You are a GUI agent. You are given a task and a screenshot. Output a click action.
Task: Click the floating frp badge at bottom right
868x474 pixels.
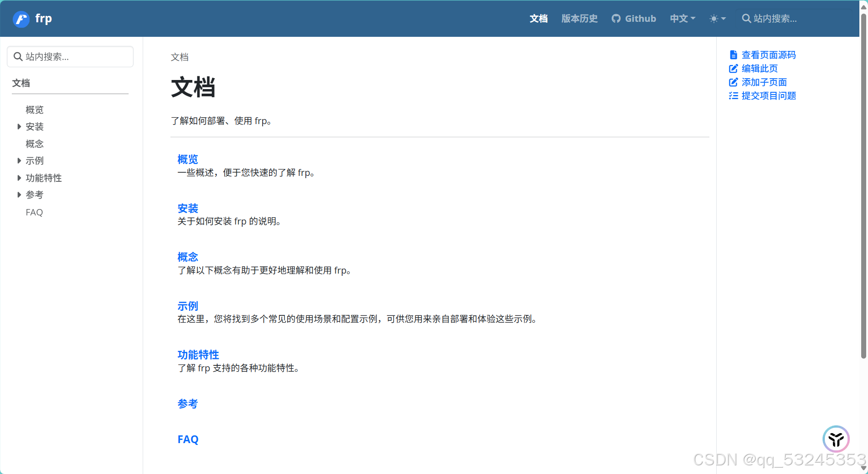coord(836,439)
